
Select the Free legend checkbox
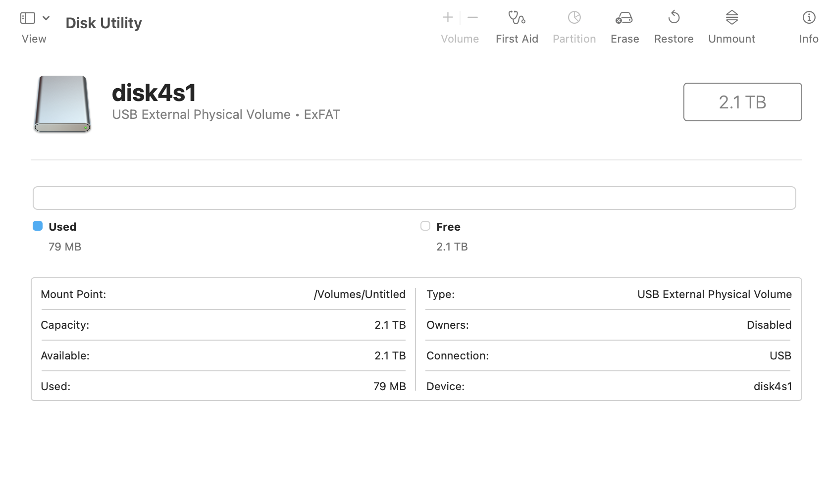click(x=425, y=226)
